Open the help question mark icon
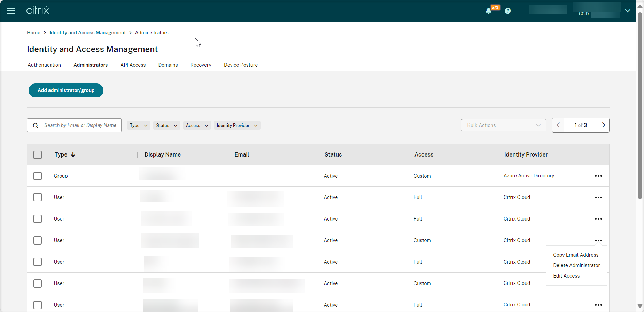This screenshot has height=312, width=644. point(507,11)
